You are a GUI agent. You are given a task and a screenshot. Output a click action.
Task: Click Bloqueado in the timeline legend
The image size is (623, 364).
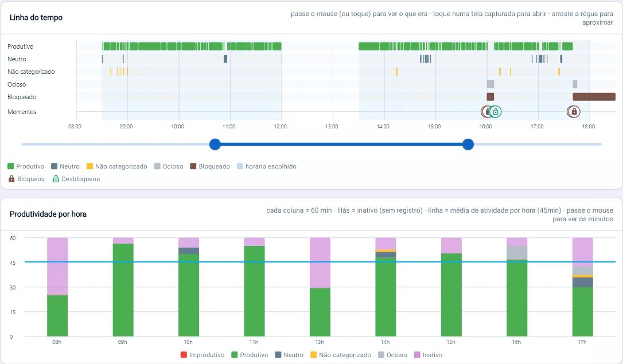[210, 166]
